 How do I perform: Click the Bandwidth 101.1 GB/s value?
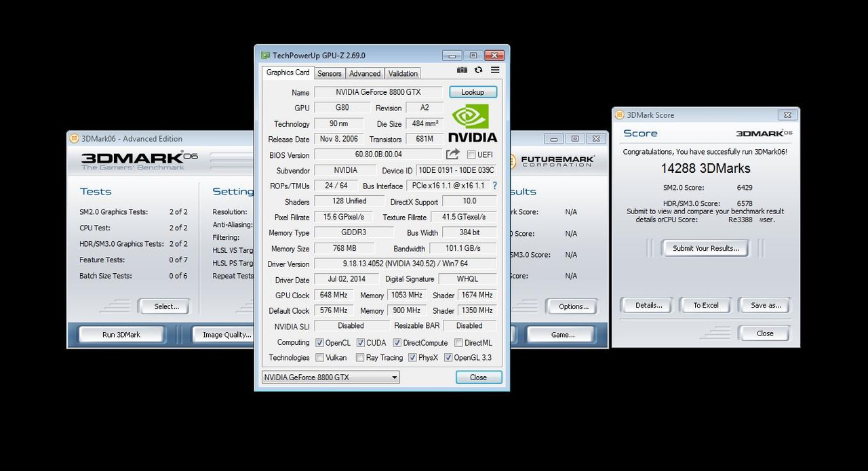point(464,249)
